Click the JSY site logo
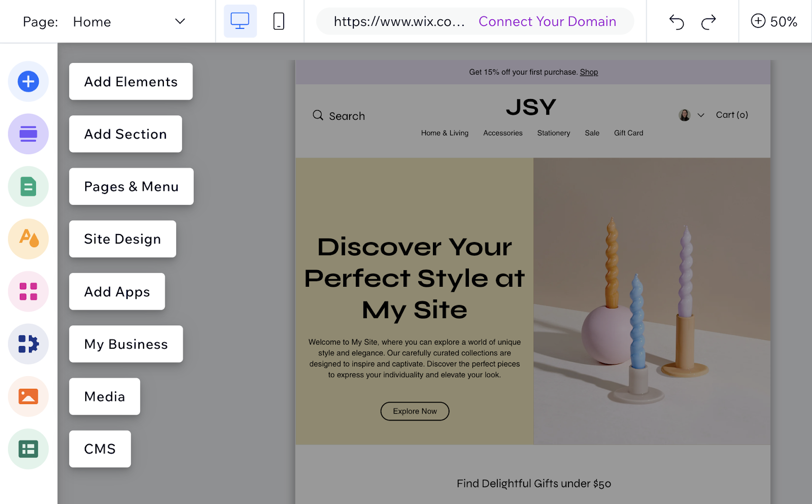 [x=531, y=107]
